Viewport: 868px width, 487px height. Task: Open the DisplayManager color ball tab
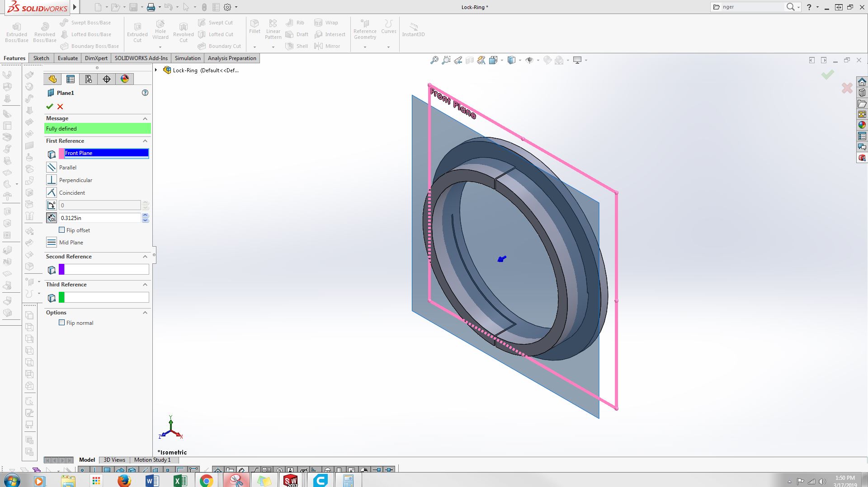[x=125, y=79]
